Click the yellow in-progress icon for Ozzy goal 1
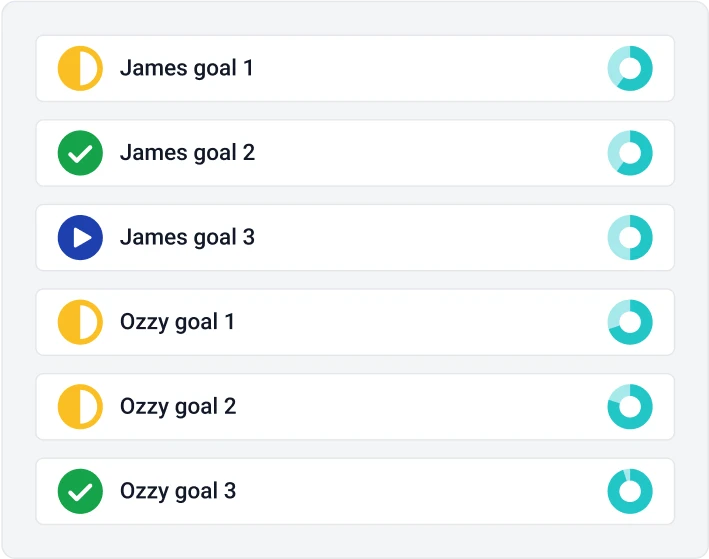 click(80, 322)
